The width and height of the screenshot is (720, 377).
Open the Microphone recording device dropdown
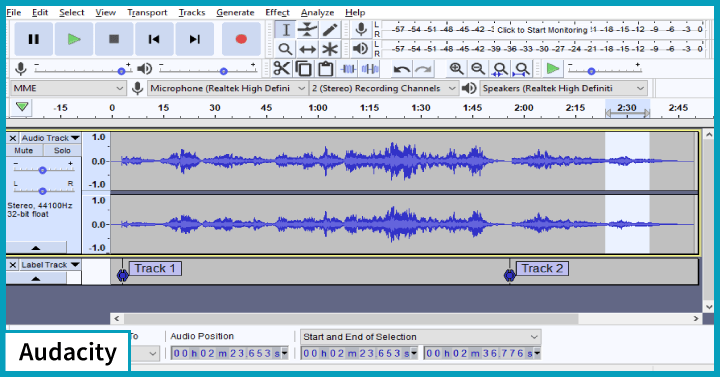coord(227,88)
